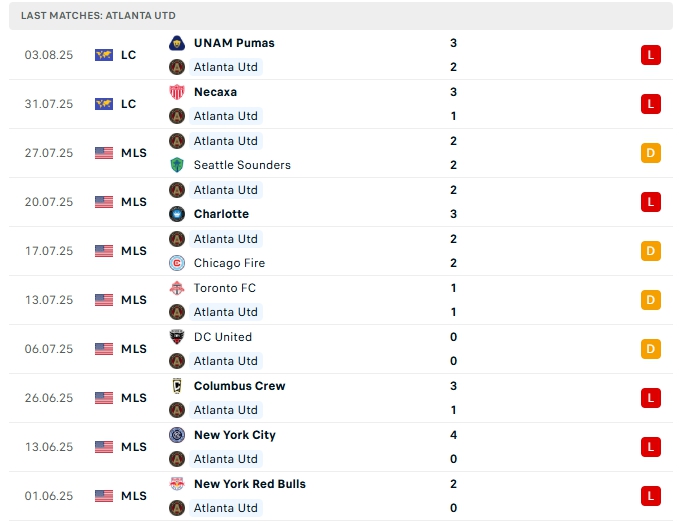Click the D result badge for 06.07.25

tap(651, 349)
